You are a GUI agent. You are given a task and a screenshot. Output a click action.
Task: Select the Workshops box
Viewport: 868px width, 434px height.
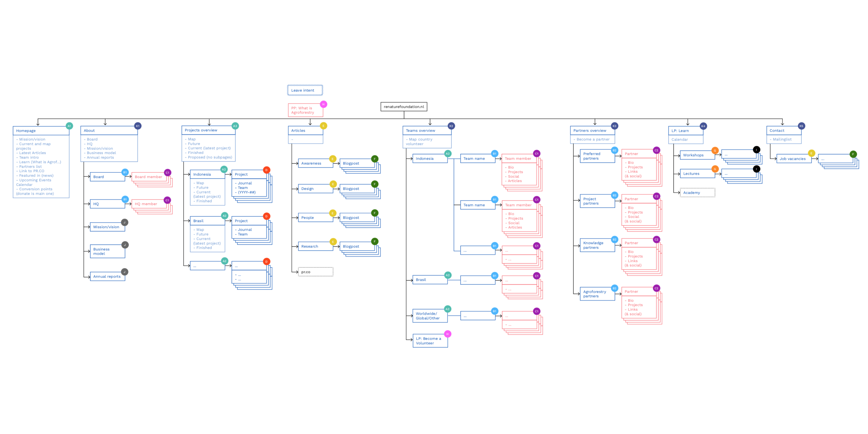click(x=697, y=155)
